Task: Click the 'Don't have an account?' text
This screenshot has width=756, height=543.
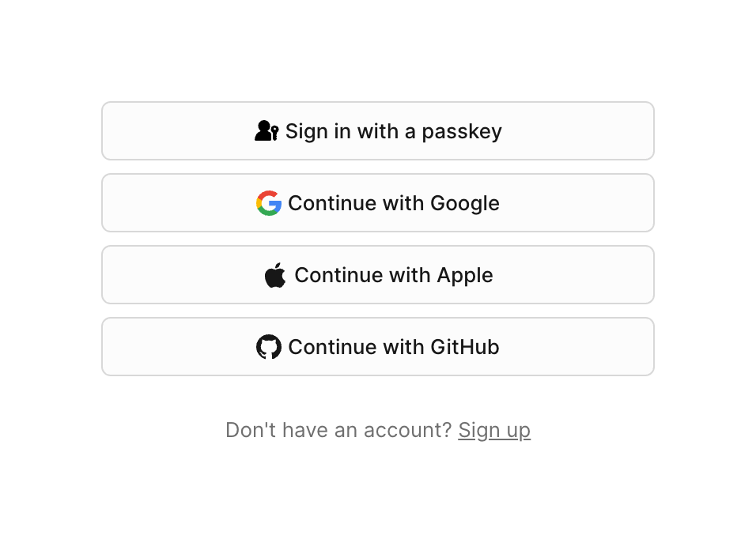Action: (338, 429)
